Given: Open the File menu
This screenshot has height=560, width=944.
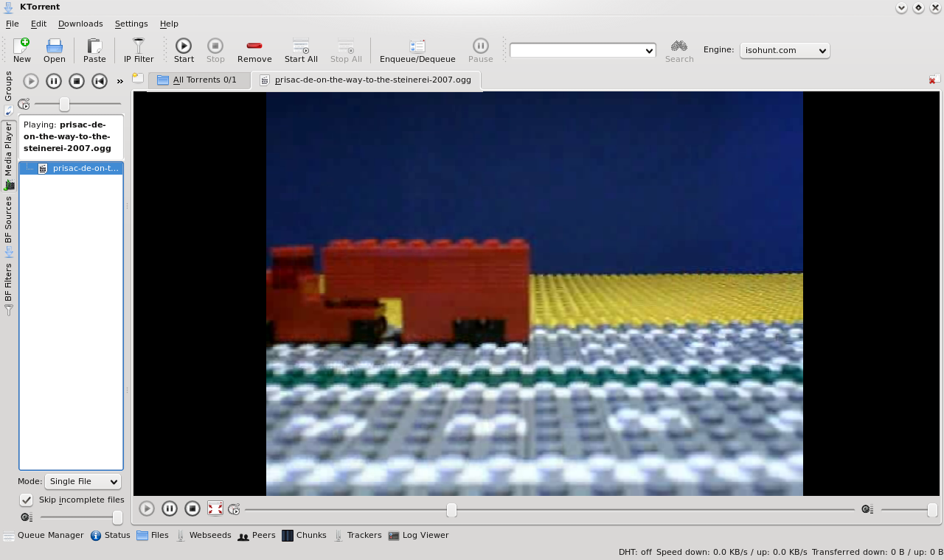Looking at the screenshot, I should pyautogui.click(x=13, y=24).
